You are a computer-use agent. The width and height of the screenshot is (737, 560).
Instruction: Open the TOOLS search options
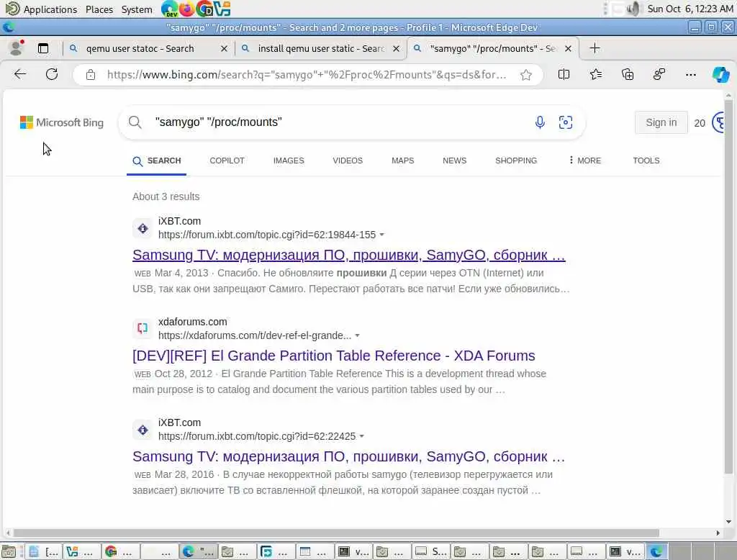(x=646, y=161)
